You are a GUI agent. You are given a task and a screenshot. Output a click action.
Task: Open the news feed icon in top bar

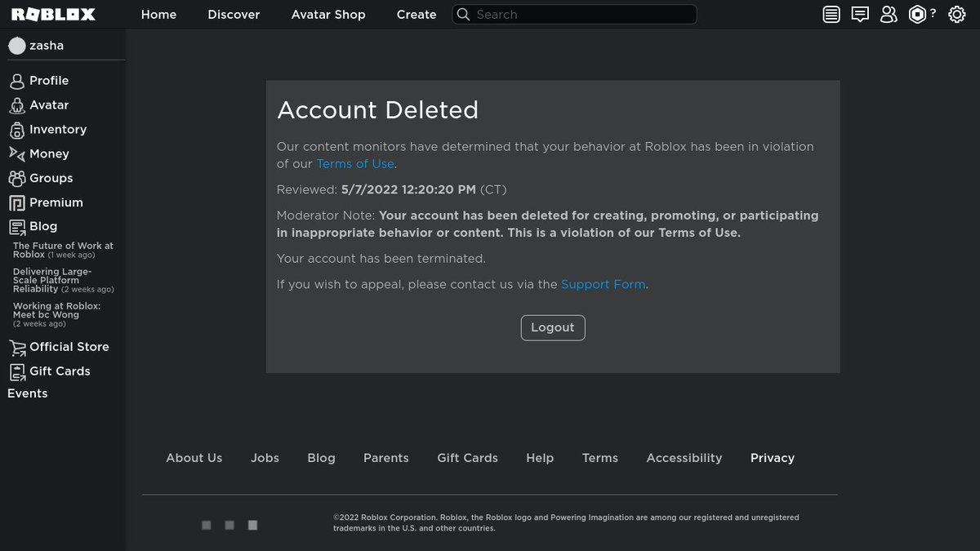[x=831, y=15]
